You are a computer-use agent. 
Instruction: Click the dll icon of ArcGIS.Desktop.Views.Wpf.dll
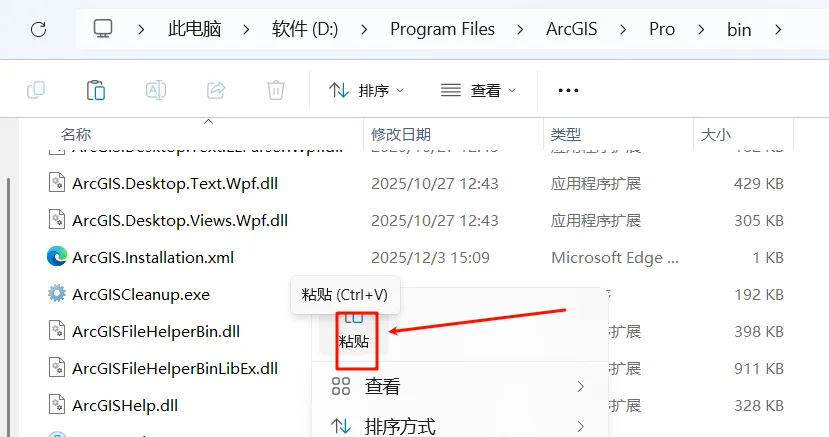[57, 219]
